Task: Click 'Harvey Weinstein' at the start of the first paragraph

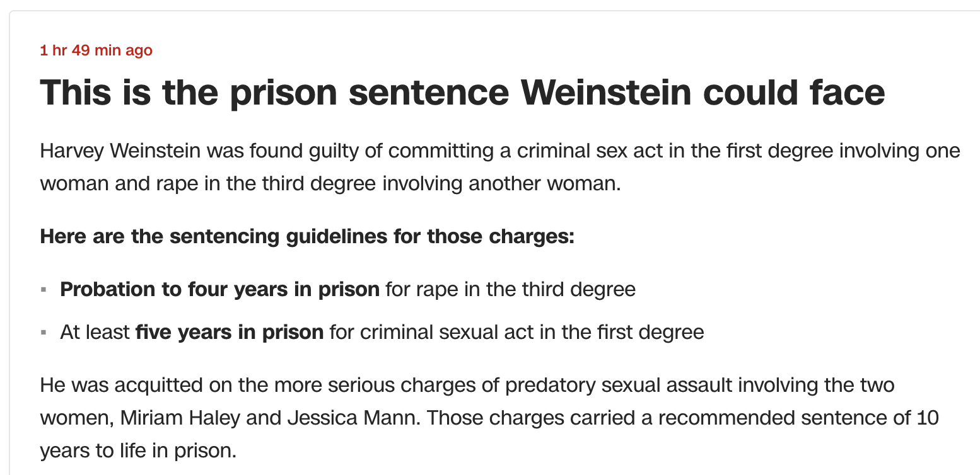Action: [x=120, y=151]
